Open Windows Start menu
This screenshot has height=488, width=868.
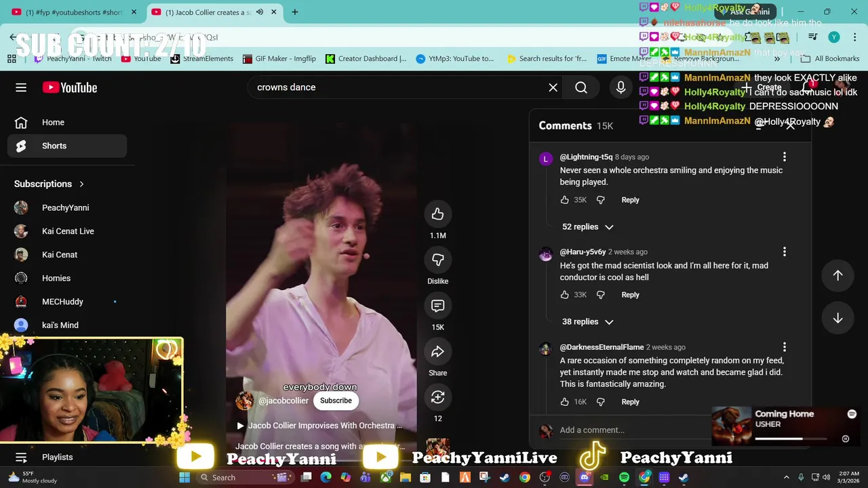click(x=184, y=478)
